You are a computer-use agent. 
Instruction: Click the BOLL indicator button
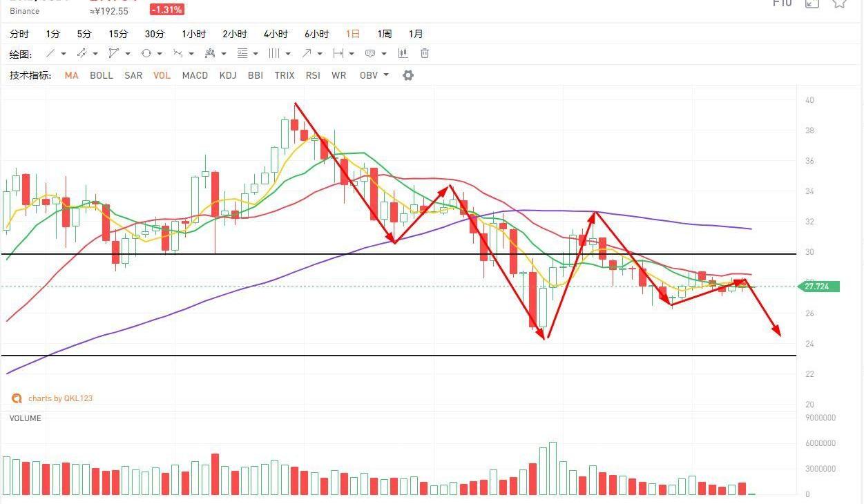point(102,75)
